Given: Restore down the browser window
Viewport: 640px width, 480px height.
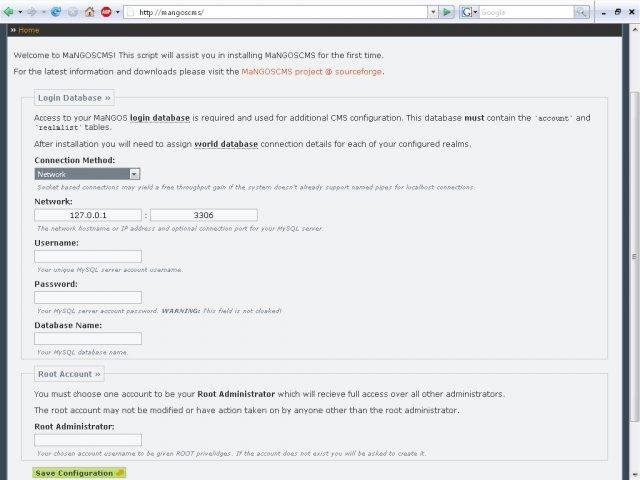Looking at the screenshot, I should point(618,12).
